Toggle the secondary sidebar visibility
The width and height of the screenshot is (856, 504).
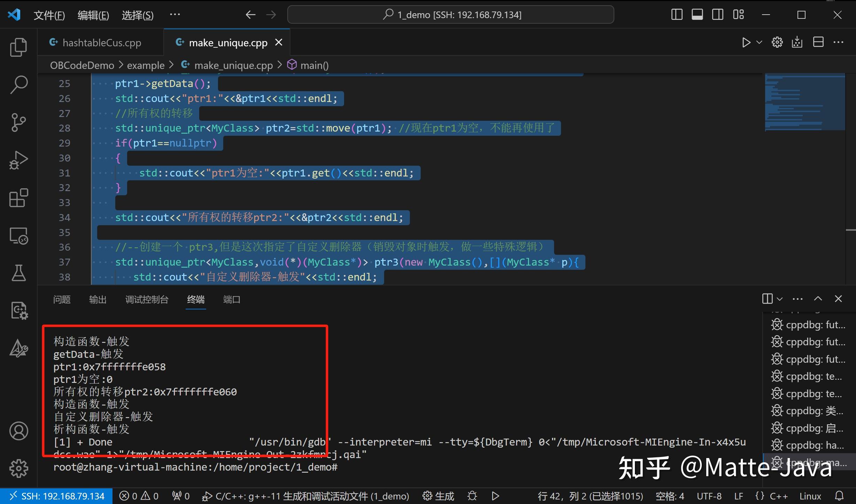pyautogui.click(x=717, y=14)
